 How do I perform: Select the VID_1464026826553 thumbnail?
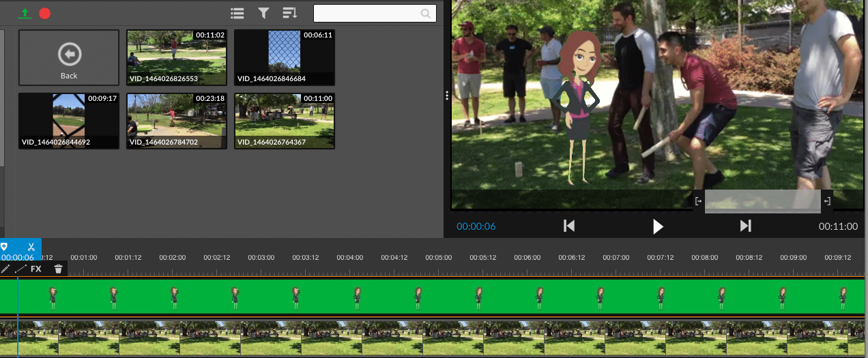(x=177, y=57)
